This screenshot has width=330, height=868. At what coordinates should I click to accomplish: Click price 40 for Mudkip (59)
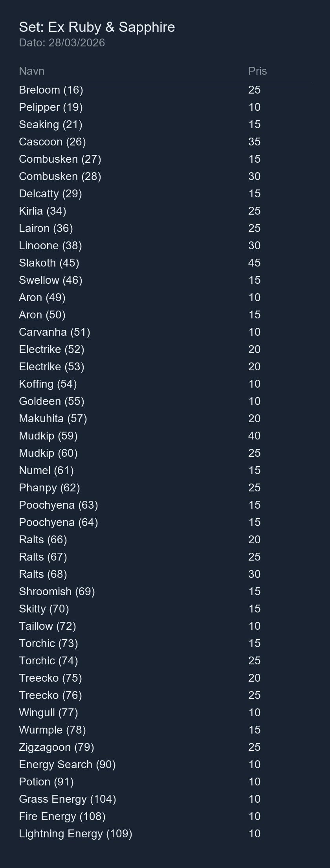coord(254,436)
